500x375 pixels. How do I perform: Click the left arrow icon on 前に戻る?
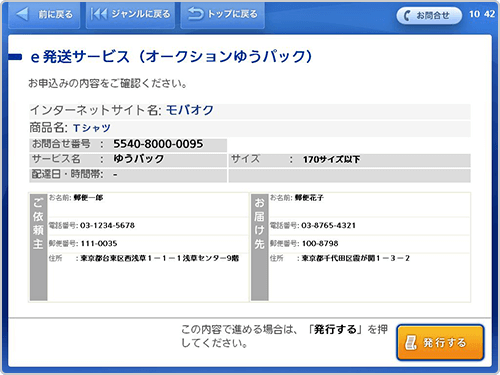point(22,14)
